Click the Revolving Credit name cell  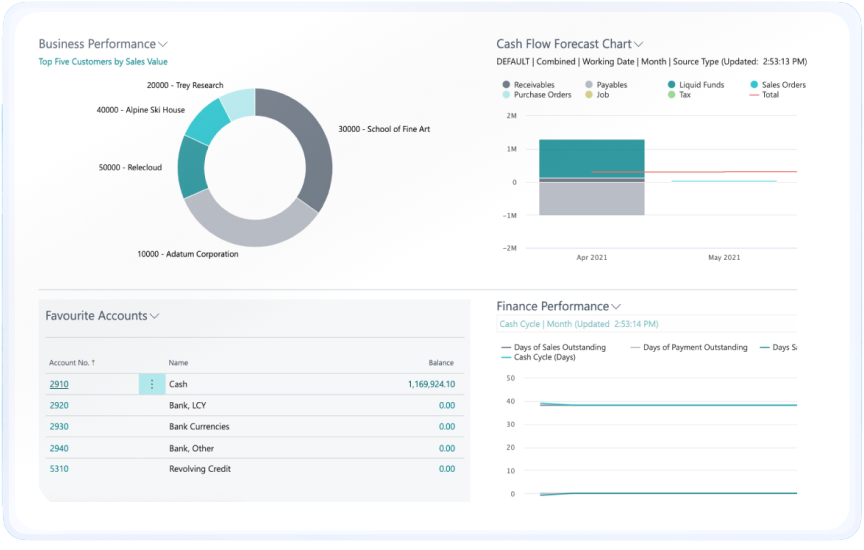coord(199,469)
